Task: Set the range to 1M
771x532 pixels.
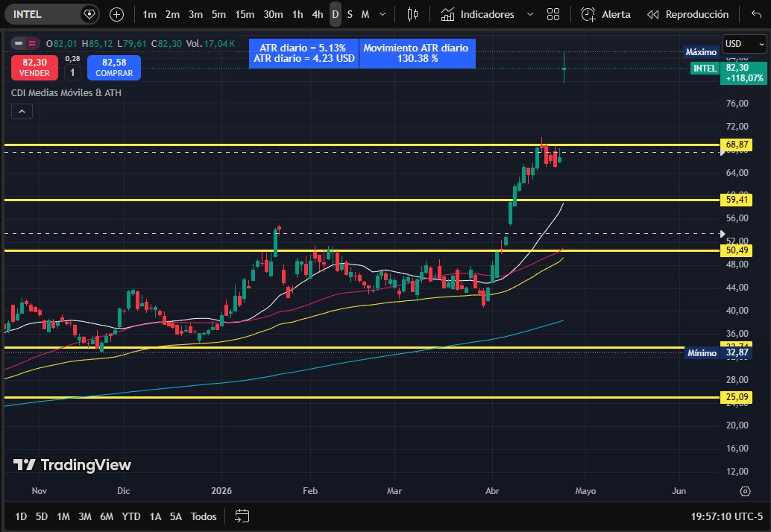Action: [63, 516]
